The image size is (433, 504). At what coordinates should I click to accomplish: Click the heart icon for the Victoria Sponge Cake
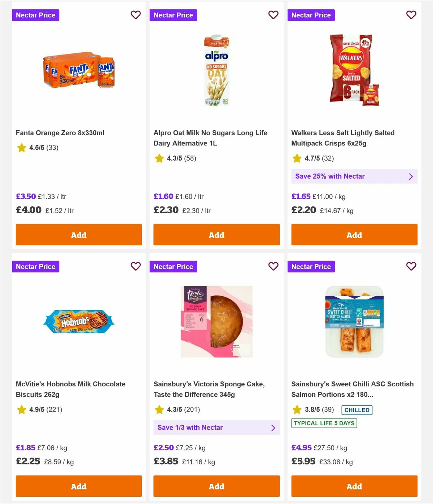[x=274, y=266]
